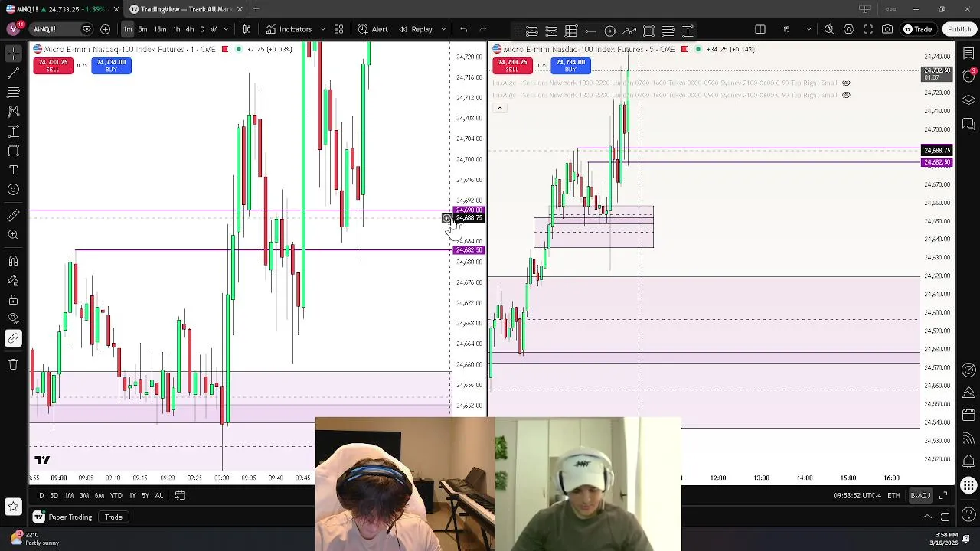Toggle magnet mode in left toolbar
Image resolution: width=980 pixels, height=551 pixels.
coord(13,261)
